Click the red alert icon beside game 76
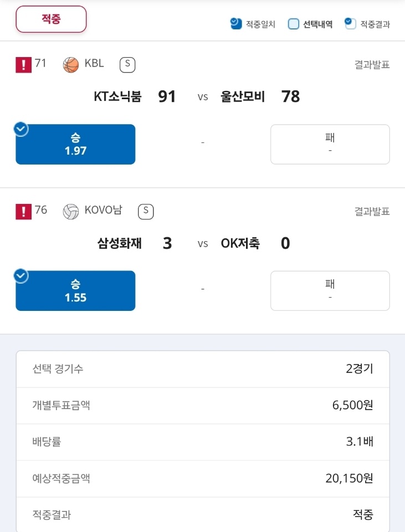The image size is (405, 532). pyautogui.click(x=23, y=211)
